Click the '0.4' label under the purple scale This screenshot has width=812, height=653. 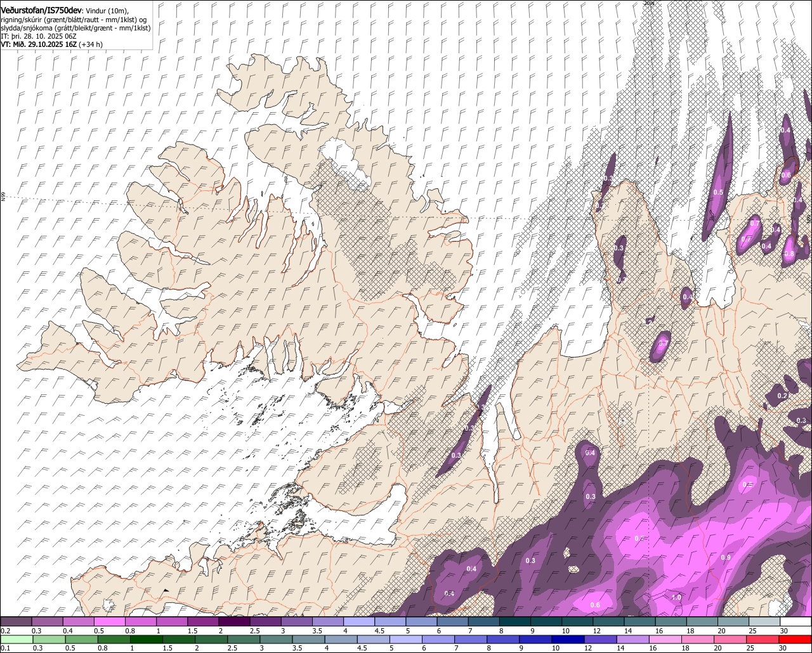tap(67, 631)
